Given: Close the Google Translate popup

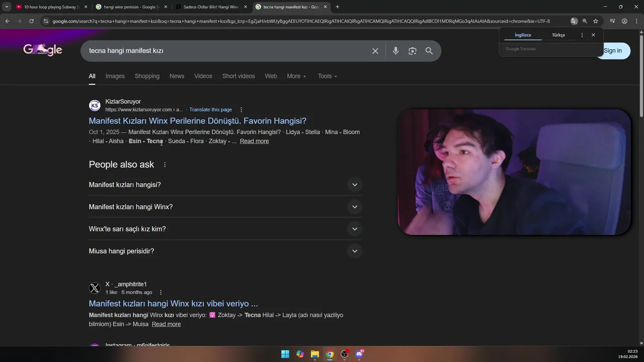Looking at the screenshot, I should (x=593, y=35).
